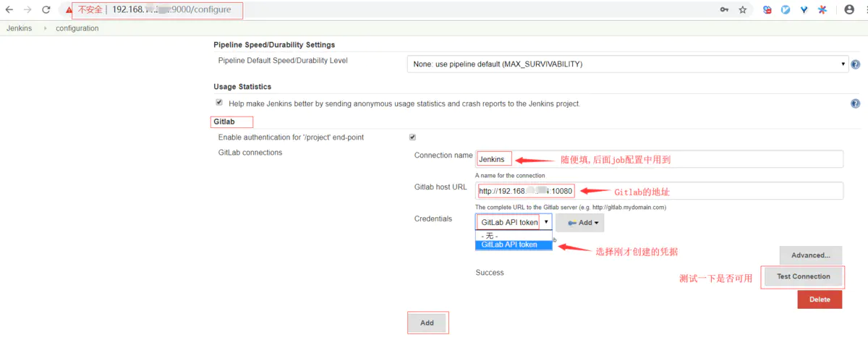Open the Chrome profile avatar icon

pos(849,10)
